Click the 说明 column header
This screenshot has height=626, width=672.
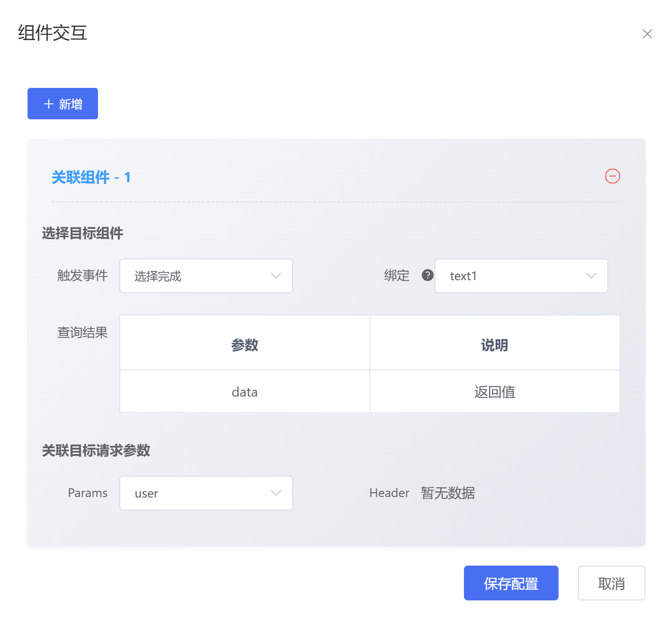pyautogui.click(x=494, y=345)
